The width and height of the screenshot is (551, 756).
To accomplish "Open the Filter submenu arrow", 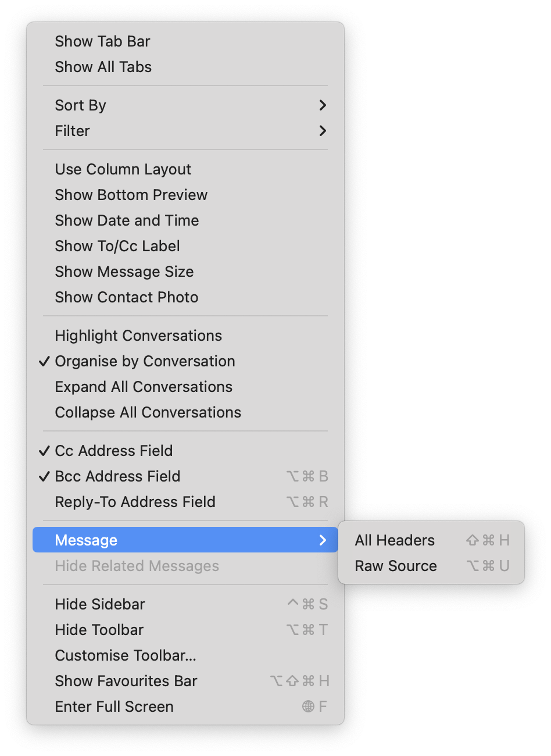I will point(323,131).
